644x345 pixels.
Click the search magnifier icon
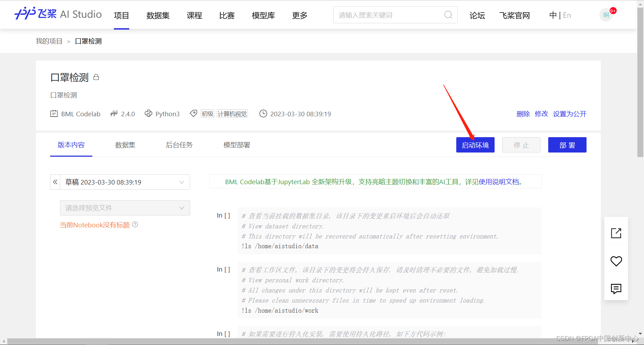(448, 15)
